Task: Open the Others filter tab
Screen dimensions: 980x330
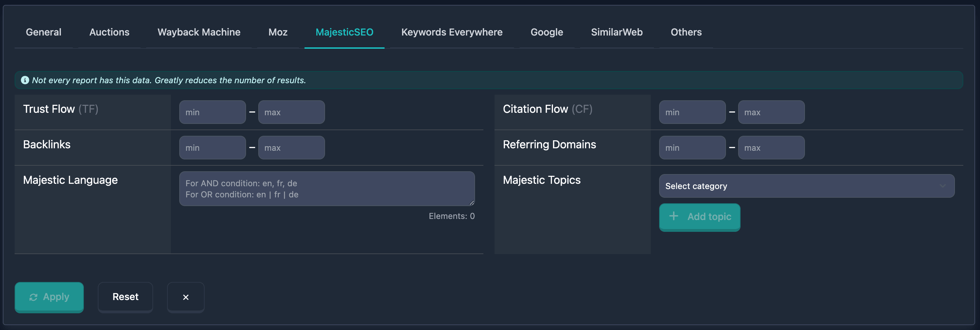Action: point(686,32)
